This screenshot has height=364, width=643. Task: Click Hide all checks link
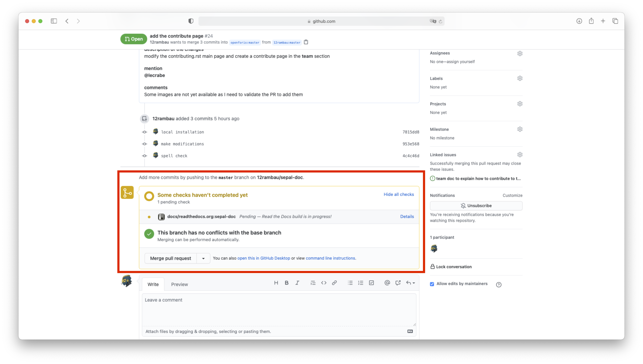(x=398, y=194)
